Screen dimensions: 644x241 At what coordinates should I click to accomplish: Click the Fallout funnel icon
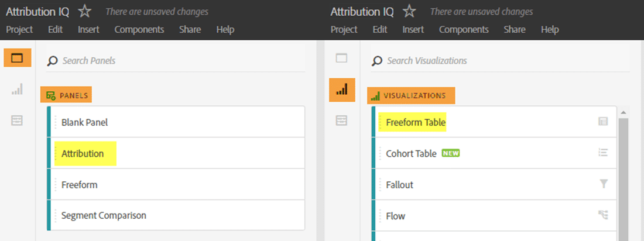tap(604, 184)
